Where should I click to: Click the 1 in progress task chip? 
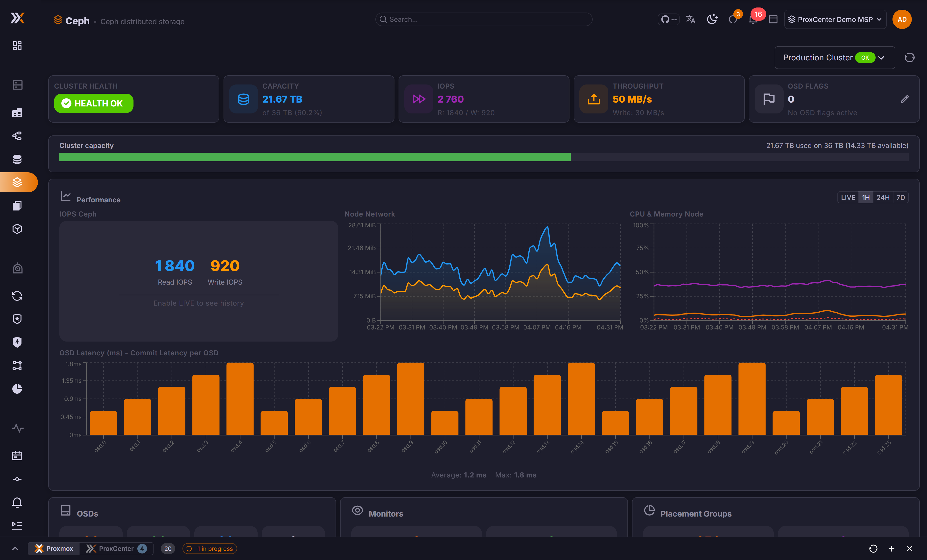pyautogui.click(x=210, y=549)
